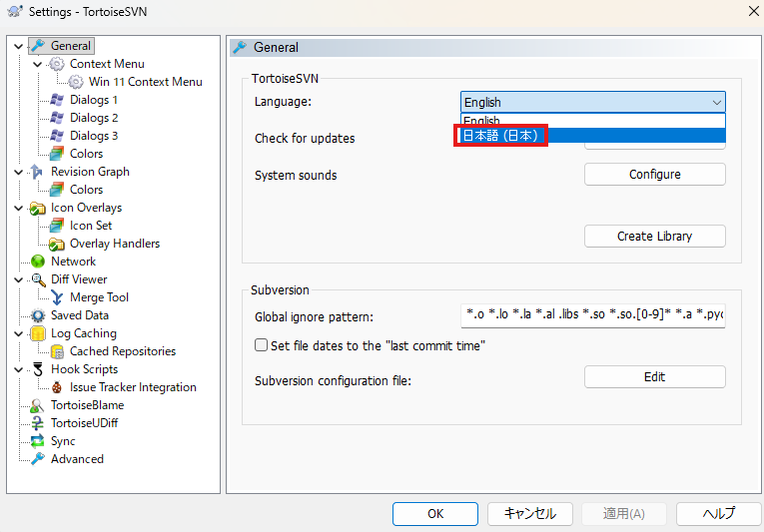Click the Dialogs 3 flag icon
This screenshot has height=532, width=764.
(x=57, y=136)
